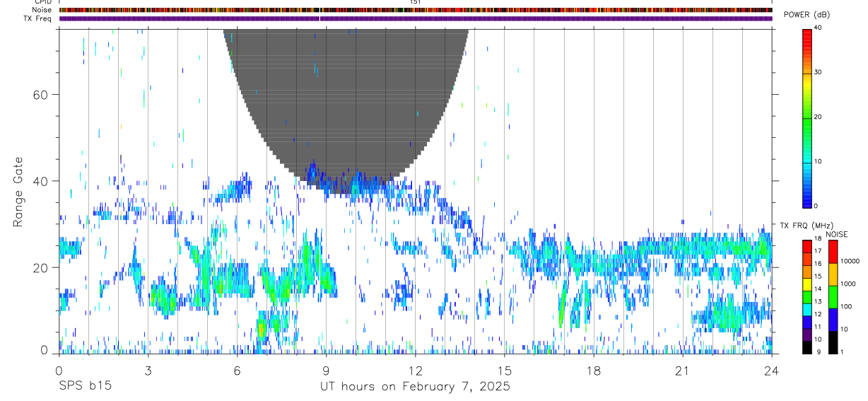Click the rainbow POWER color scale bar
This screenshot has width=868, height=401.
(x=807, y=117)
